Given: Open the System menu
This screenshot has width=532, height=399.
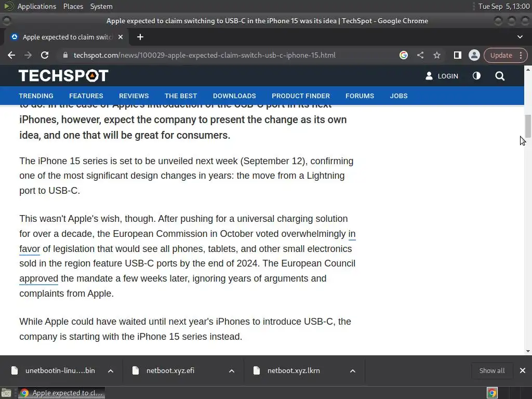Looking at the screenshot, I should pos(101,6).
